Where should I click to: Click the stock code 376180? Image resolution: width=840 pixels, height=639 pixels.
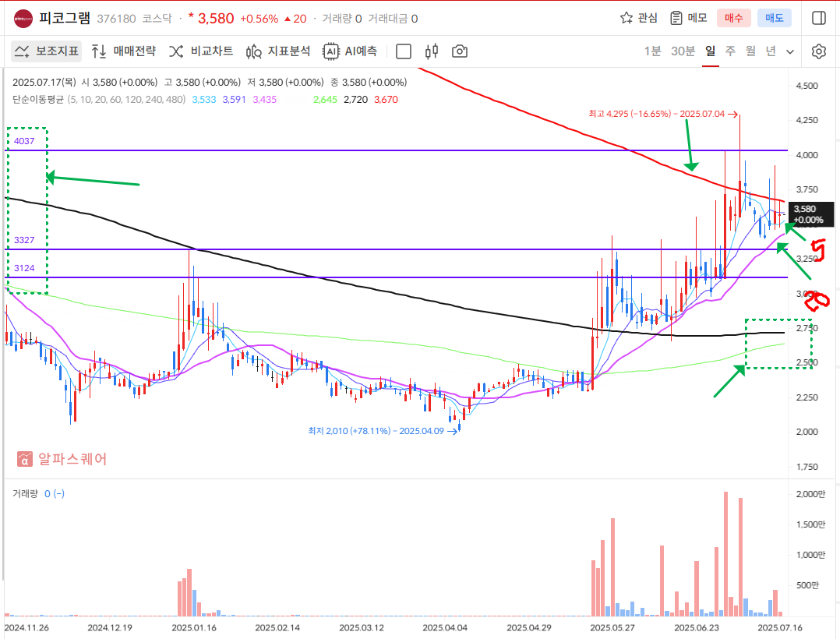[116, 19]
